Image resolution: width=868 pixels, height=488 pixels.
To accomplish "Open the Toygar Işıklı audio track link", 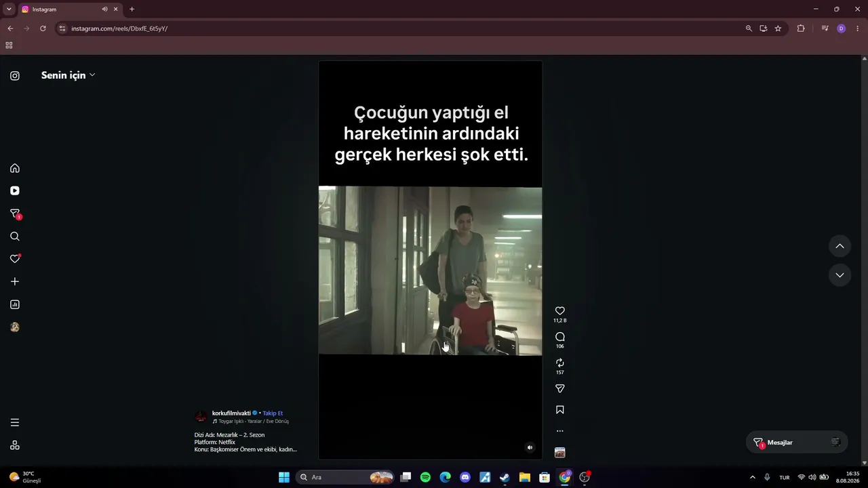I will (x=251, y=422).
